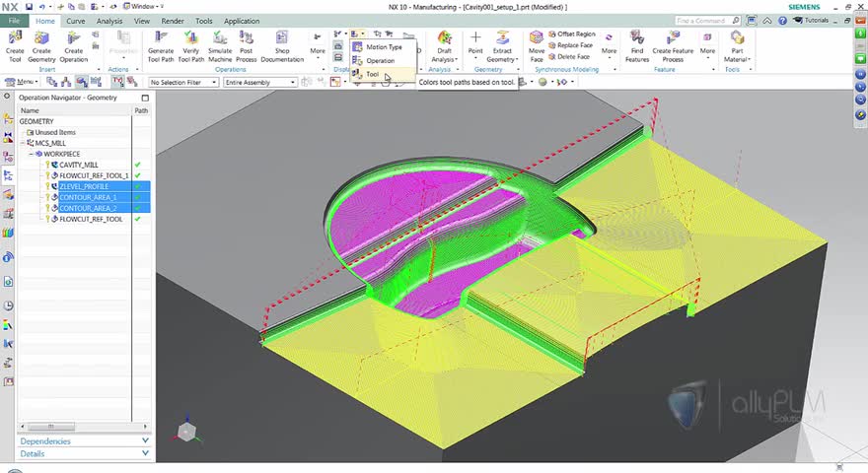
Task: Switch to the Render tab
Action: 173,21
